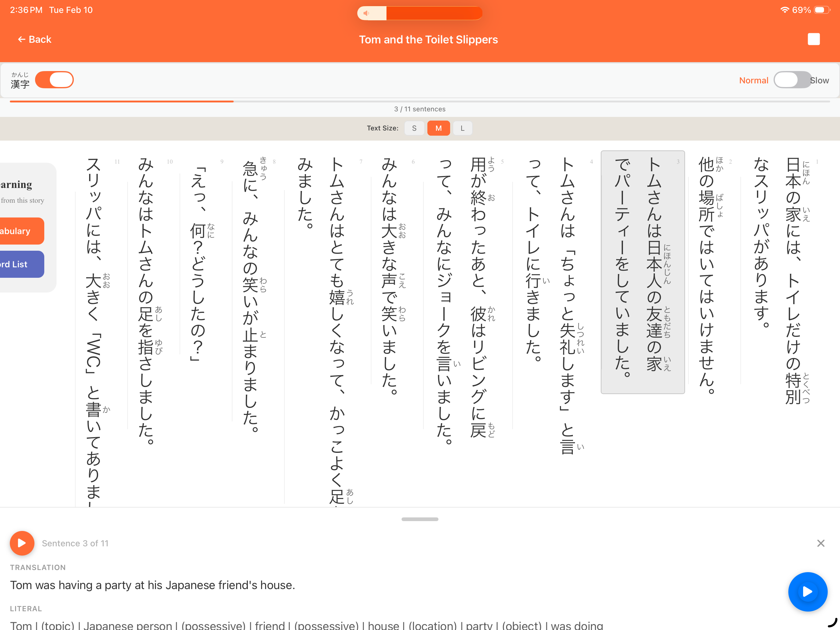Viewport: 840px width, 630px height.
Task: Tap the speaker icon in the volume indicator
Action: pyautogui.click(x=366, y=13)
